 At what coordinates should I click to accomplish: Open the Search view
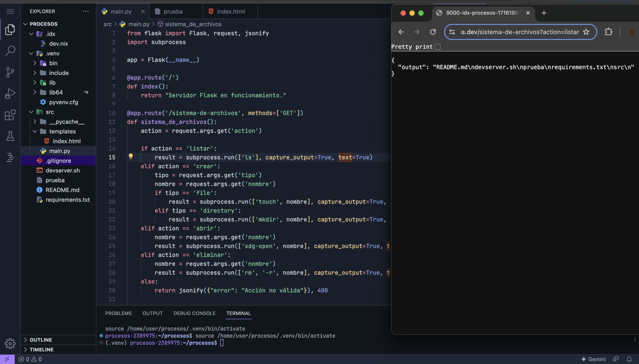tap(10, 50)
